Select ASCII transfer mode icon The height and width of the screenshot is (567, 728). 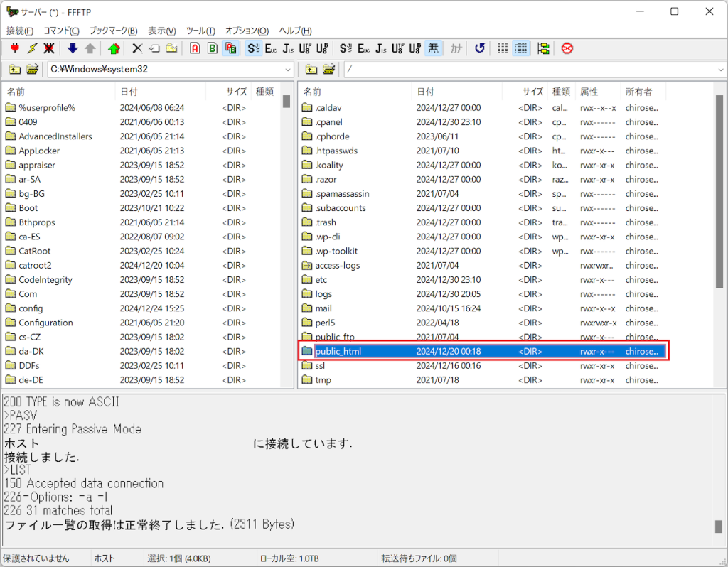tap(193, 48)
